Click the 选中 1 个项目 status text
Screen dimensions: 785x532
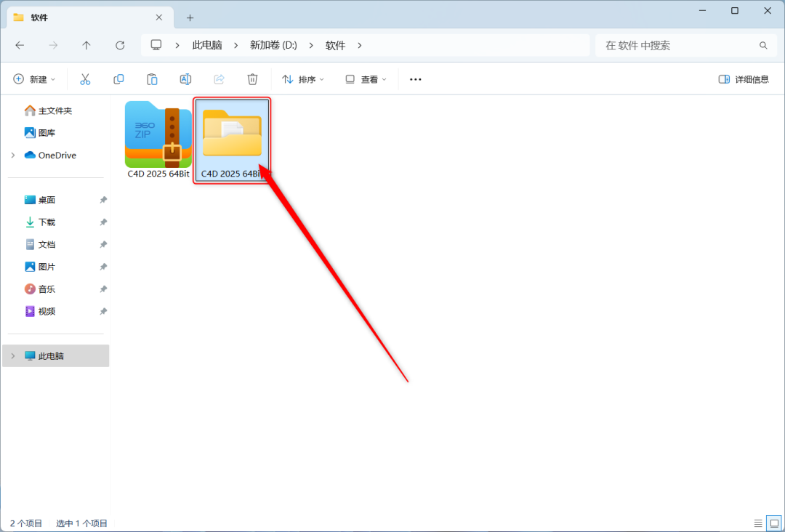81,523
